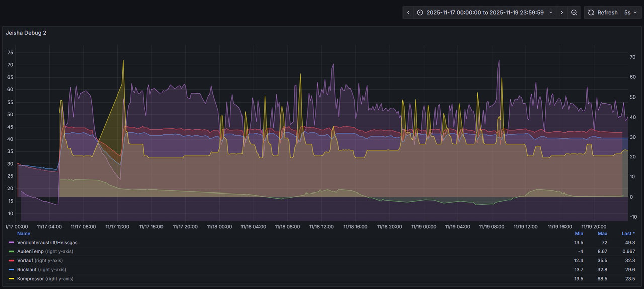Viewport: 644px width, 289px height.
Task: Open the Jeisha Debug 2 panel title menu
Action: 26,33
